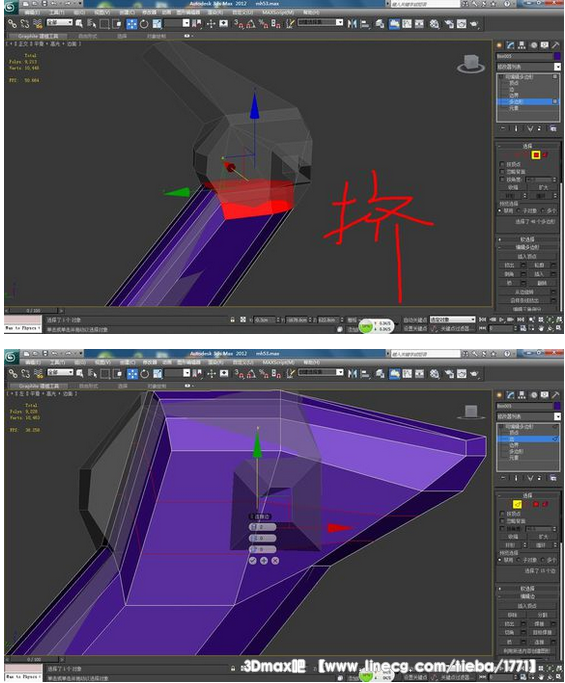Toggle 按顶点 checkbox in edge-mode window
Image resolution: width=565 pixels, height=683 pixels.
tap(502, 514)
